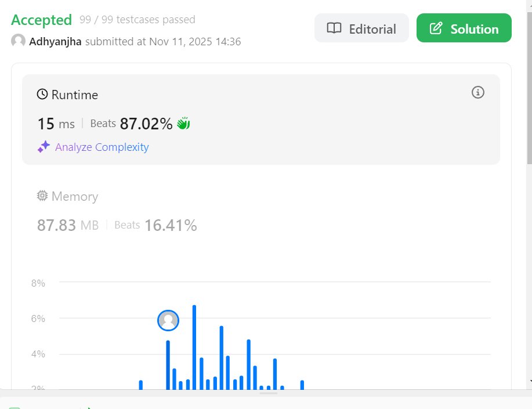This screenshot has height=409, width=532.
Task: Click the highlighted darker bar under the avatar
Action: pyautogui.click(x=168, y=365)
